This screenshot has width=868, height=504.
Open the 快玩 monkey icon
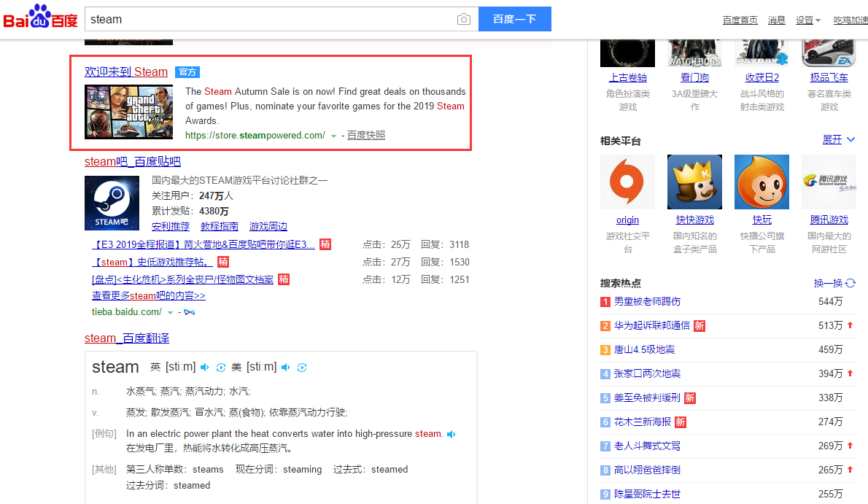click(762, 182)
